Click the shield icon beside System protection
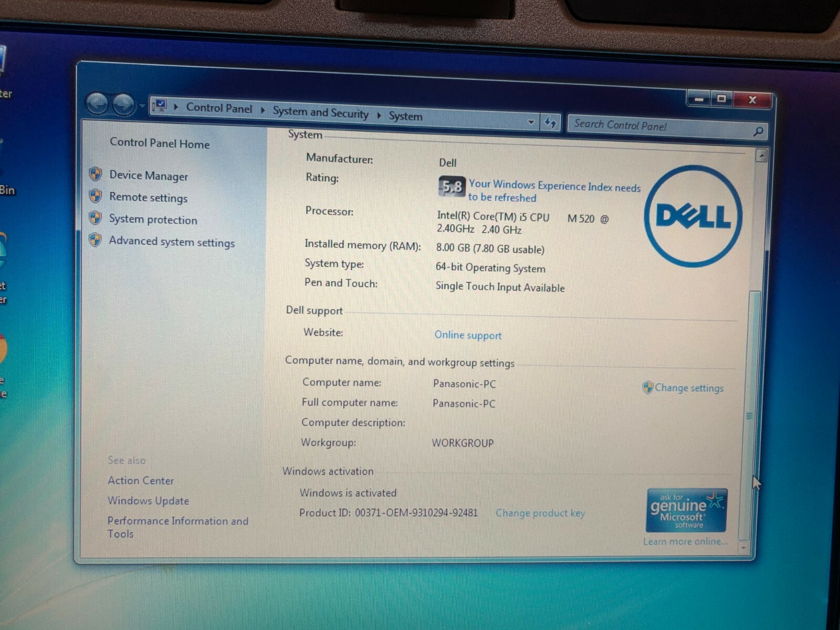Screen dimensions: 840x630 (95, 217)
